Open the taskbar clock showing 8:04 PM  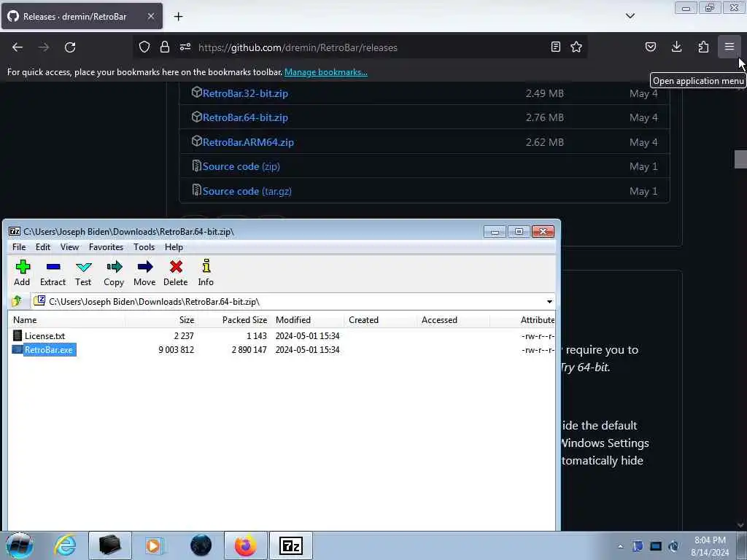click(710, 546)
